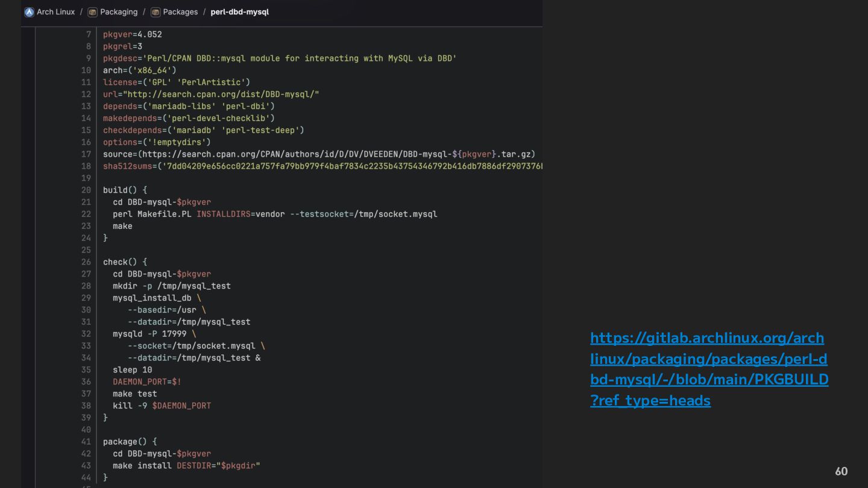Click the DAEMON_PORT=$! line
Screen dimensions: 868x488
[147, 382]
